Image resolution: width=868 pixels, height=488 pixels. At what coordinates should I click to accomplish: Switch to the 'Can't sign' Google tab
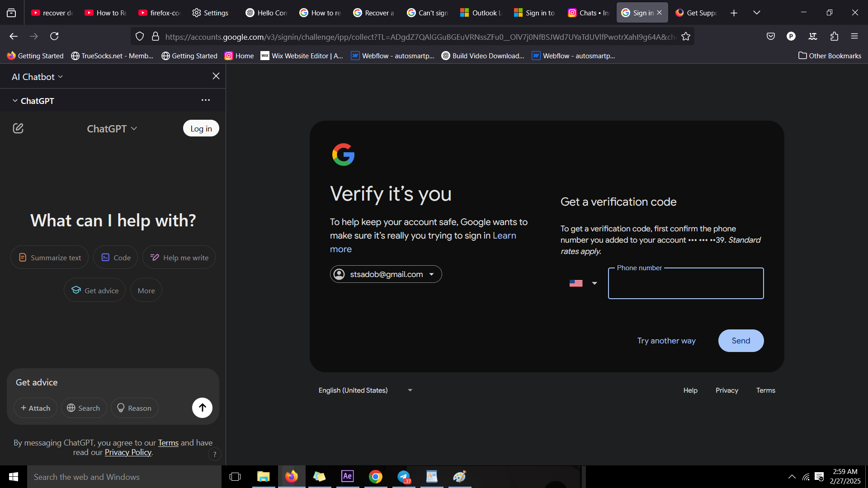tap(428, 13)
